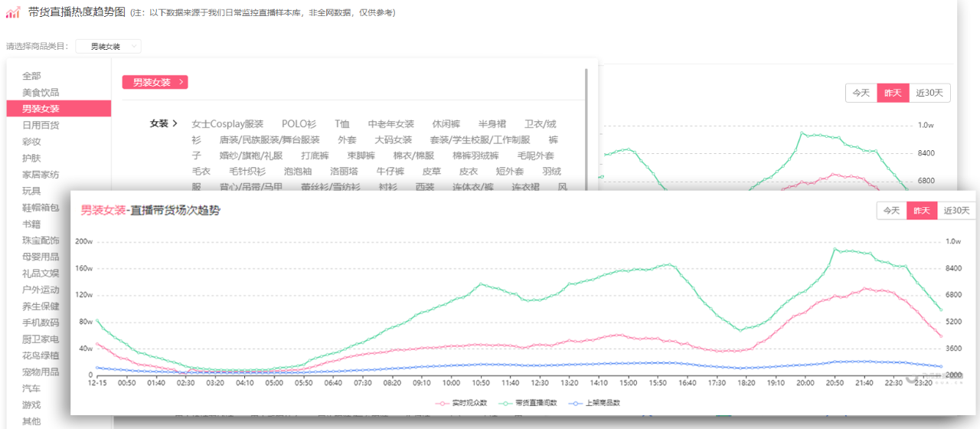
Task: Open the 男装女装 product category dropdown
Action: (109, 47)
